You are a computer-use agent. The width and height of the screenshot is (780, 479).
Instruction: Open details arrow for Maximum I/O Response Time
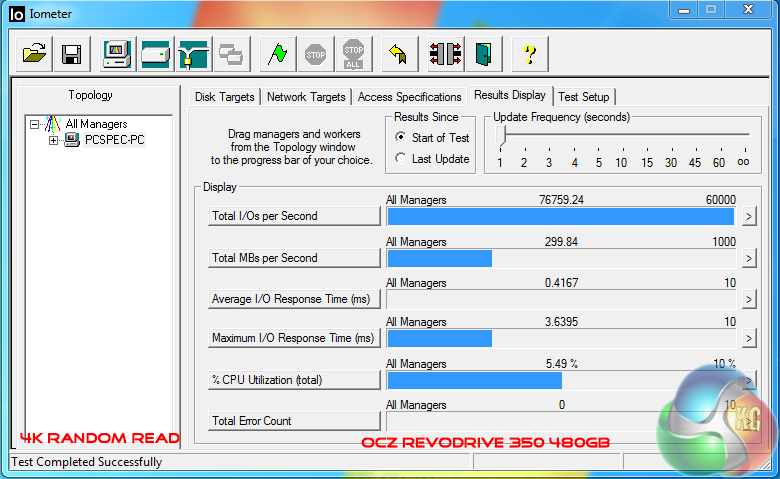[x=749, y=338]
